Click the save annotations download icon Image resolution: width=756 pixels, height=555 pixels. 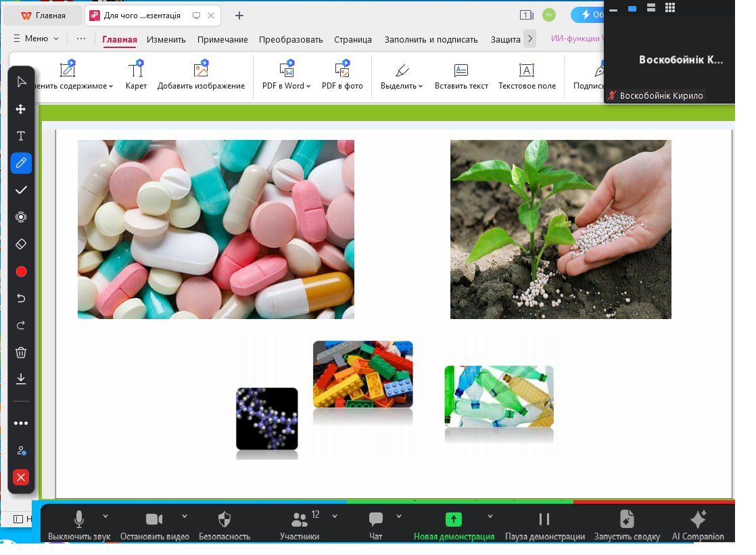21,379
